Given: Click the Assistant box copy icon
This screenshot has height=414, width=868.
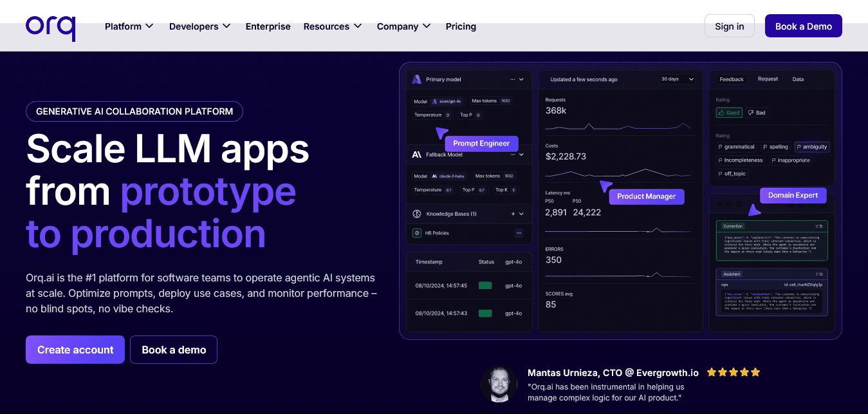Looking at the screenshot, I should click(x=821, y=274).
